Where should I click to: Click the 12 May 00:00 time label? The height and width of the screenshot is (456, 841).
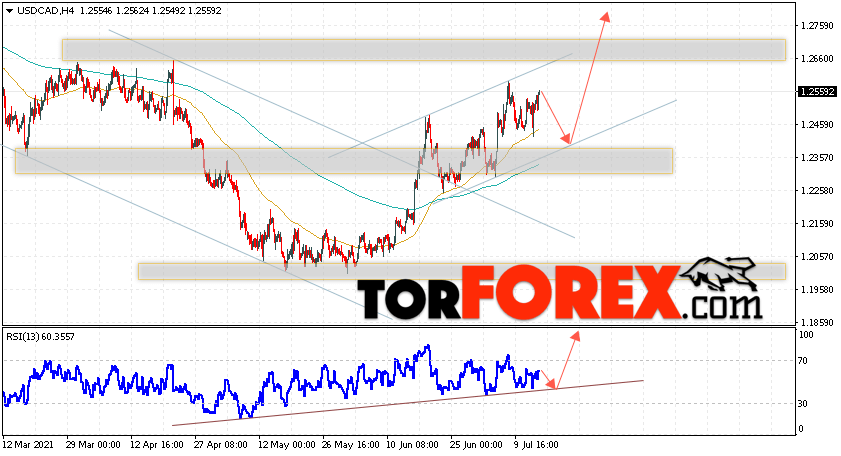point(286,445)
